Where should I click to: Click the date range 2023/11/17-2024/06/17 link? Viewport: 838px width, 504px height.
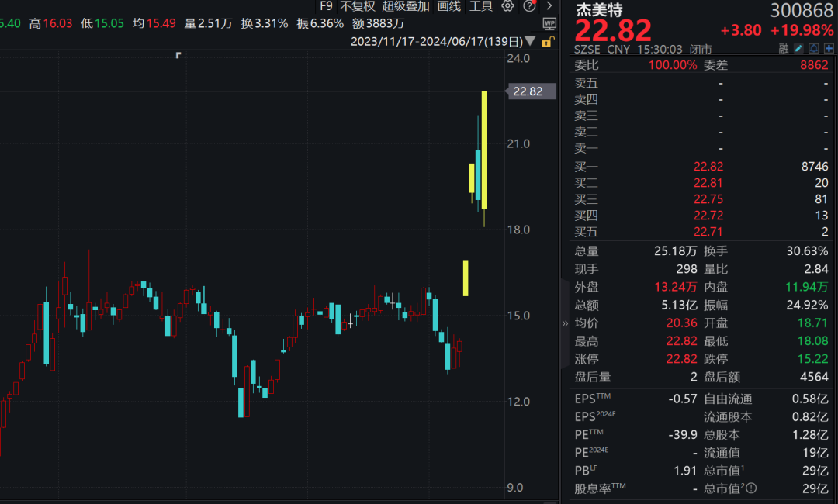click(437, 42)
